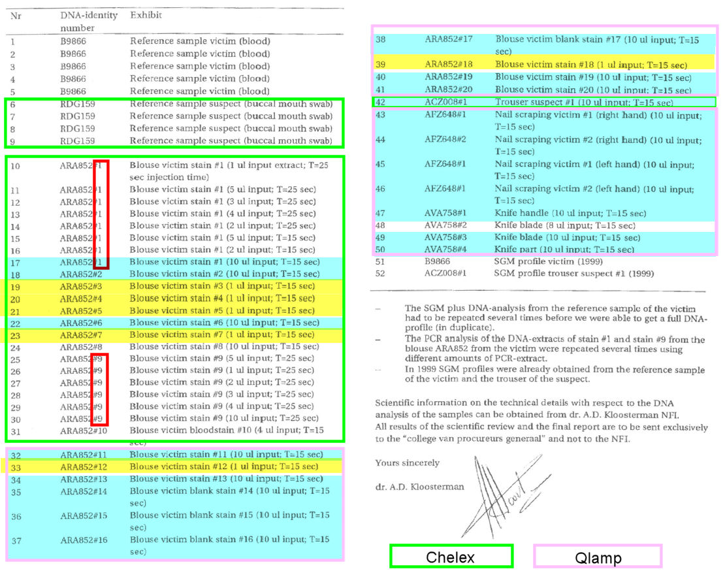The width and height of the screenshot is (725, 588).
Task: Select the 'AVA758#3' identity cell
Action: (x=445, y=237)
